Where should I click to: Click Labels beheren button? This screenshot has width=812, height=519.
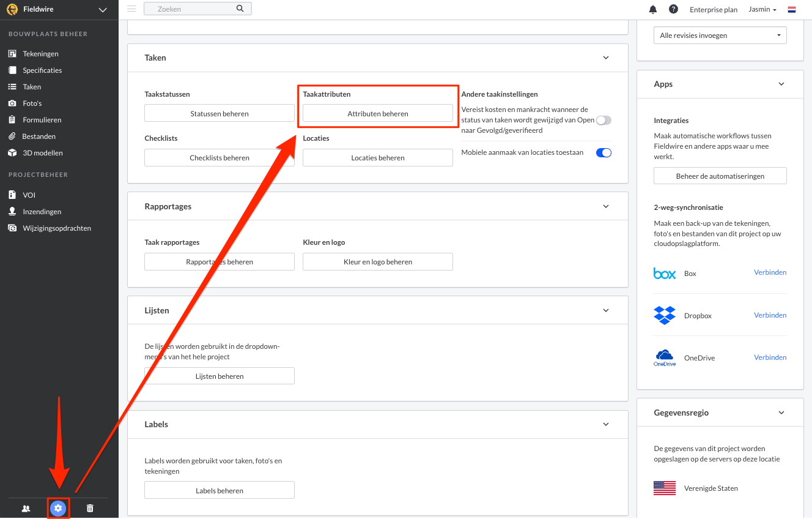pos(220,490)
